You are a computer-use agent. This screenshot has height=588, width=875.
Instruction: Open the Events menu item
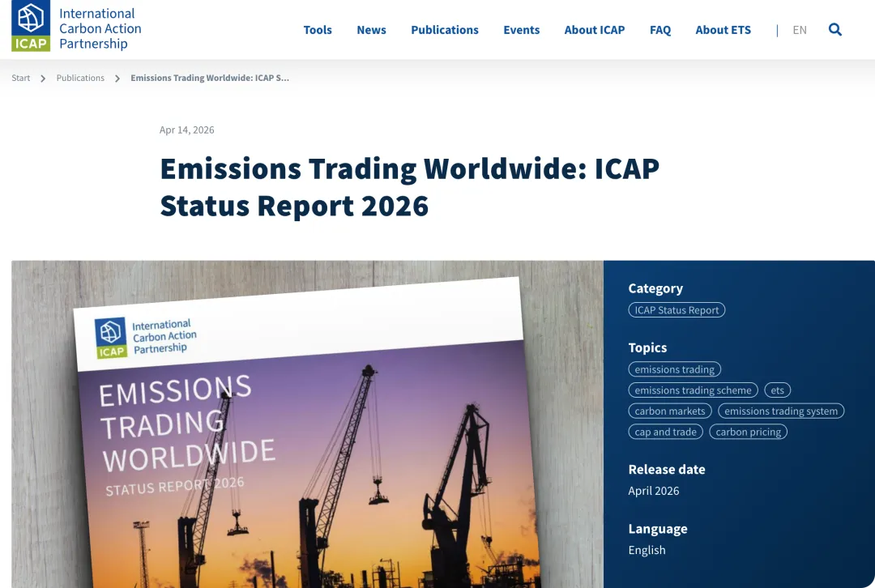521,30
